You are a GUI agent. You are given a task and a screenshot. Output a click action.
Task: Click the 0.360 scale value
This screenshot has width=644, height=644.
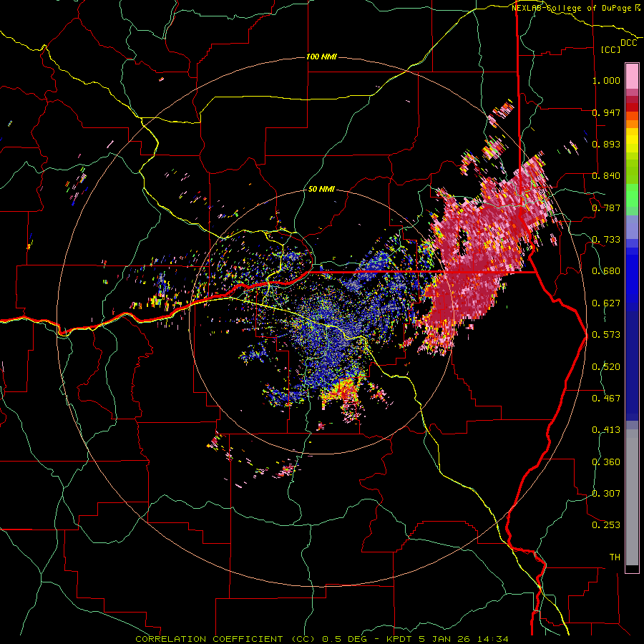(x=606, y=462)
